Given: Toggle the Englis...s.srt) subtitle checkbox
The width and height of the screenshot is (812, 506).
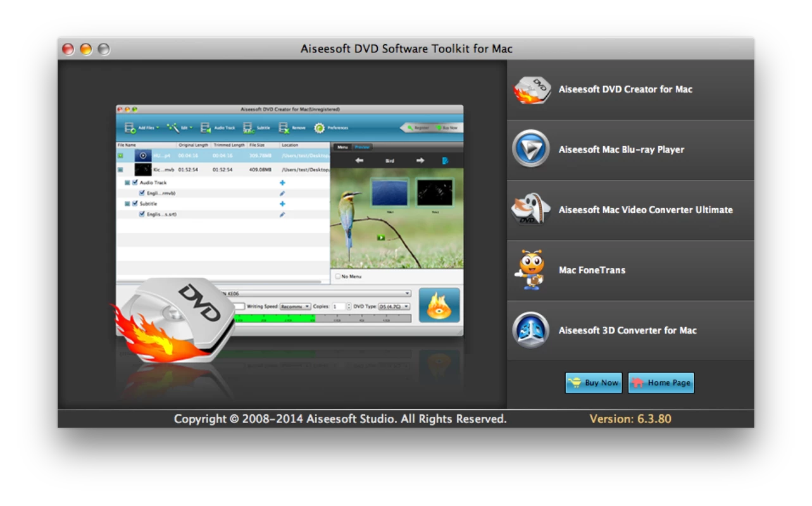Looking at the screenshot, I should pos(142,214).
